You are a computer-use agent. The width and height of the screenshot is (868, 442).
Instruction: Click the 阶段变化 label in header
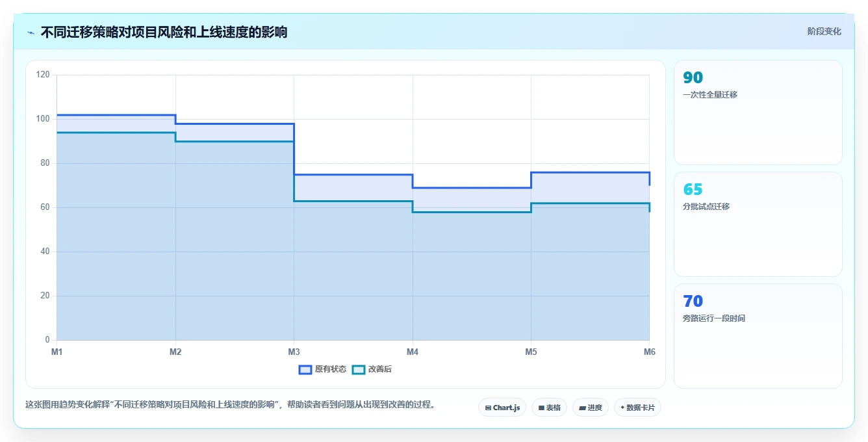click(824, 31)
